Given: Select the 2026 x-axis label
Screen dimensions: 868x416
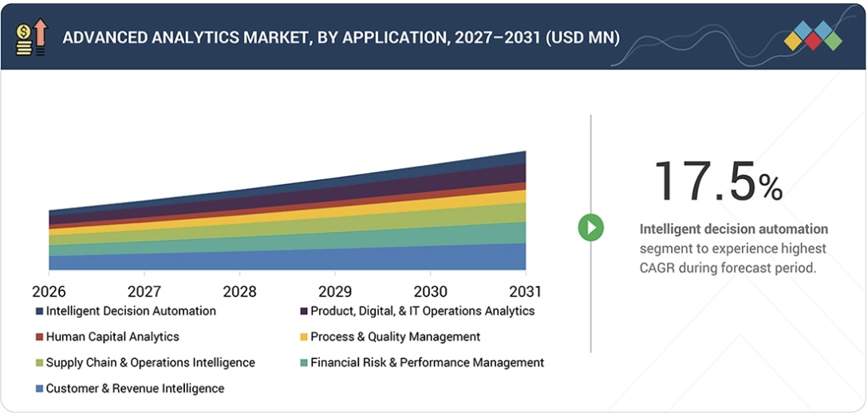Looking at the screenshot, I should pyautogui.click(x=49, y=291).
